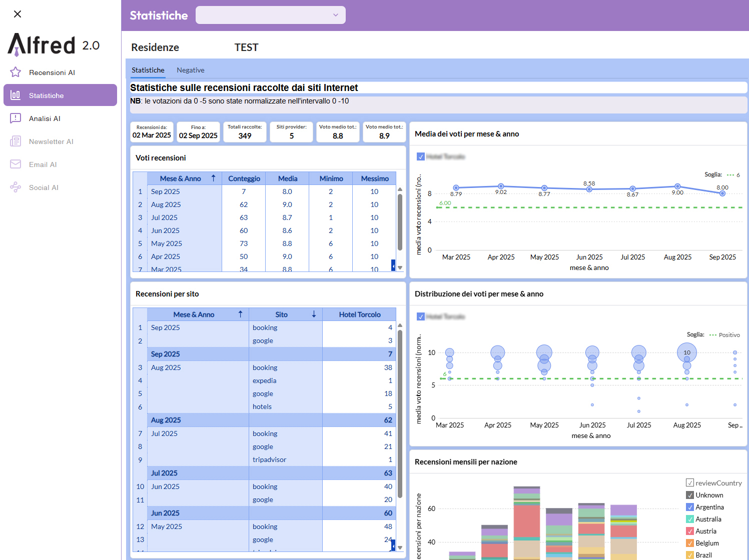Select the Statistiche tab
This screenshot has height=560, width=749.
pyautogui.click(x=148, y=70)
